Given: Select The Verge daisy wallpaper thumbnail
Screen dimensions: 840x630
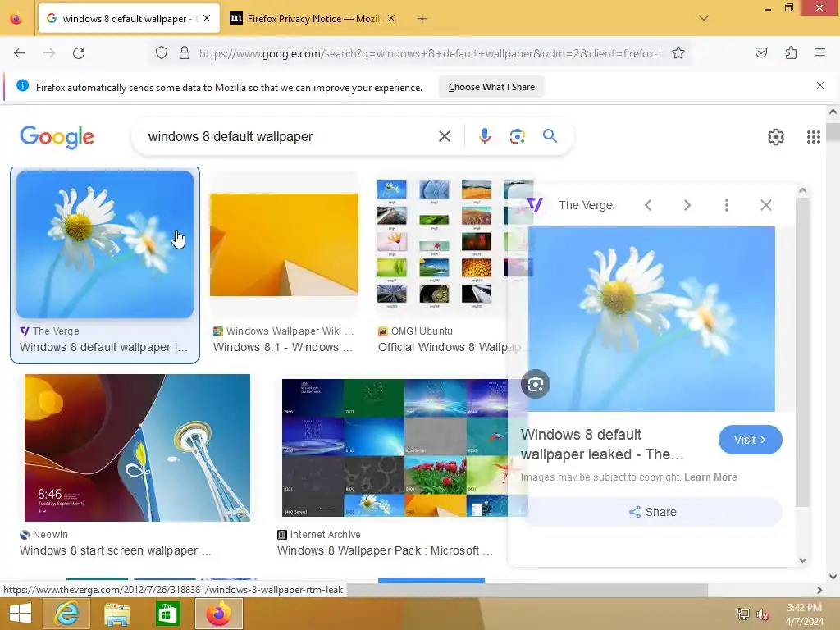Looking at the screenshot, I should pyautogui.click(x=105, y=244).
